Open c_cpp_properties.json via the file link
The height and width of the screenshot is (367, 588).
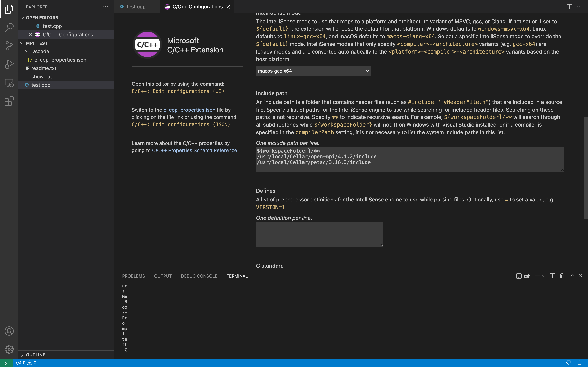coord(189,110)
